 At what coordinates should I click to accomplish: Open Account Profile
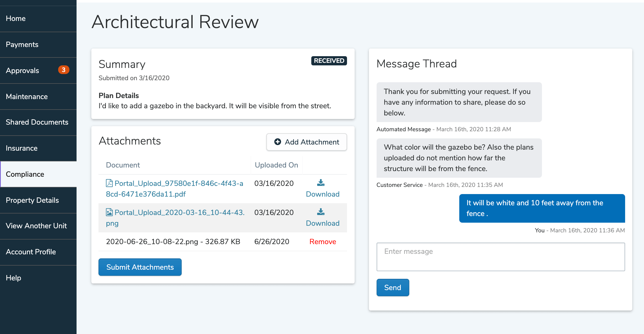coord(31,252)
